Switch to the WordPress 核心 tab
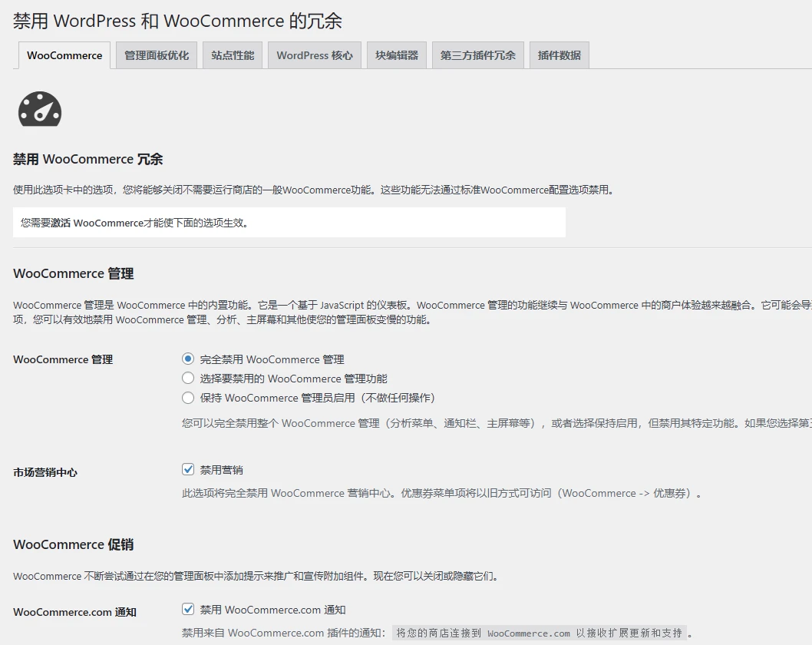This screenshot has width=812, height=645. click(x=314, y=55)
